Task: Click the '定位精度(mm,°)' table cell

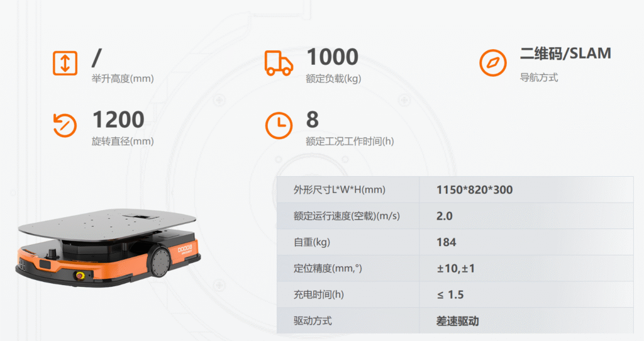Action: pos(348,268)
